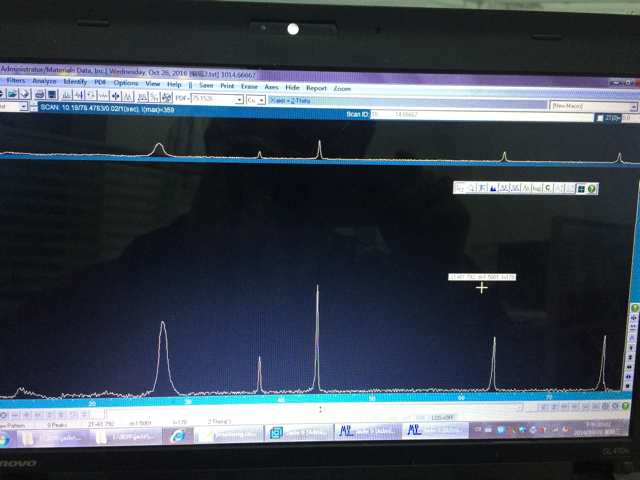This screenshot has height=480, width=640.
Task: Click the X-axis = 2-Theta label
Action: (x=290, y=100)
